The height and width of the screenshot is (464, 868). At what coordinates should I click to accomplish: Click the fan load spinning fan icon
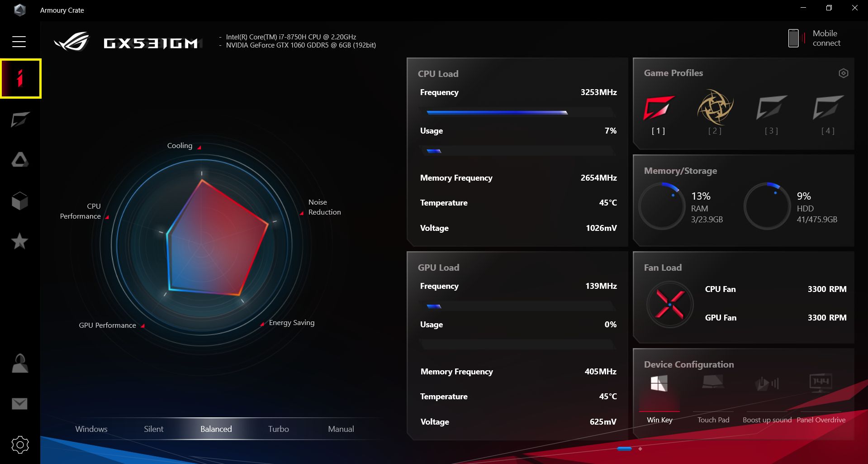tap(670, 304)
